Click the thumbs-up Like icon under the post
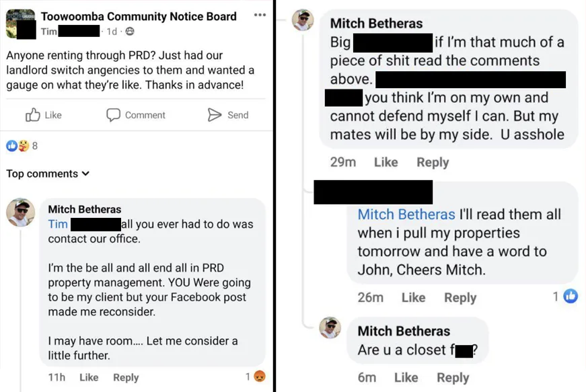The image size is (586, 392). click(33, 115)
